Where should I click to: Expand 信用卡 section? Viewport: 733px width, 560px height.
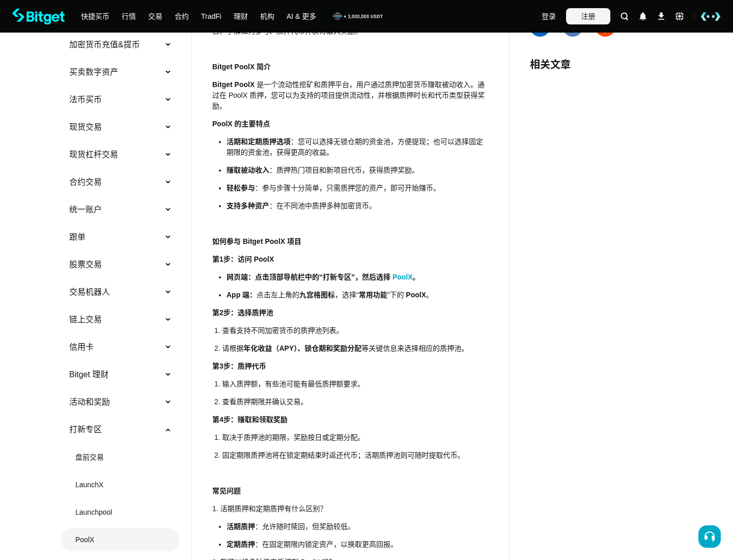pos(120,347)
